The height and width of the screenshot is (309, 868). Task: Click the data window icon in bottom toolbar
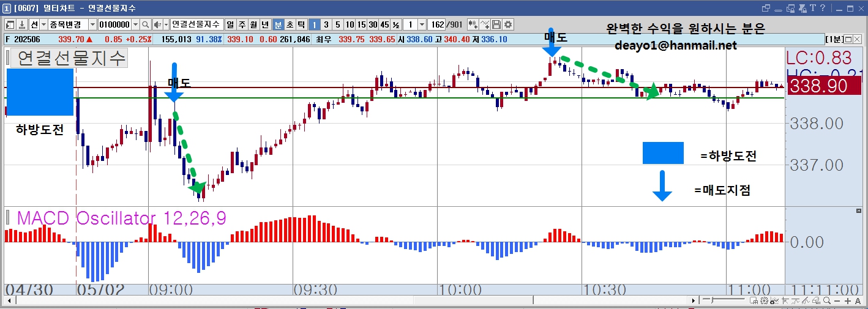pyautogui.click(x=754, y=300)
